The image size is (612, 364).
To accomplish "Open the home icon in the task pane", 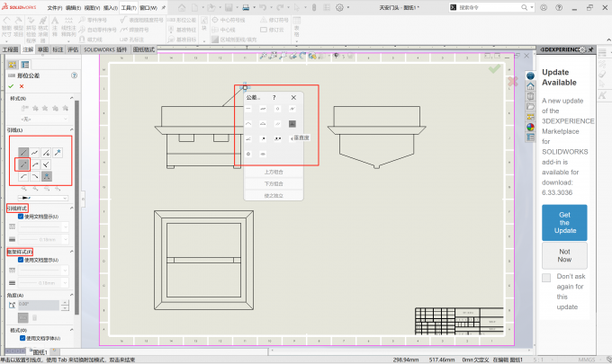I will (x=530, y=85).
